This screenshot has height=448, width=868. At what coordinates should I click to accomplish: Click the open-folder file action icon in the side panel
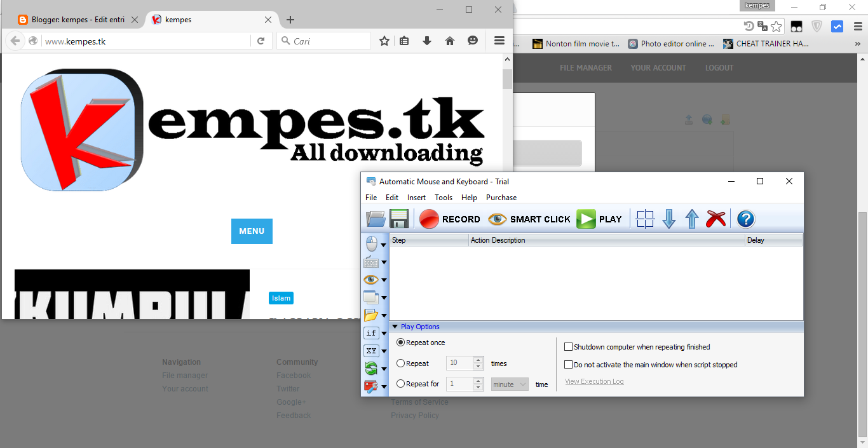pyautogui.click(x=371, y=315)
